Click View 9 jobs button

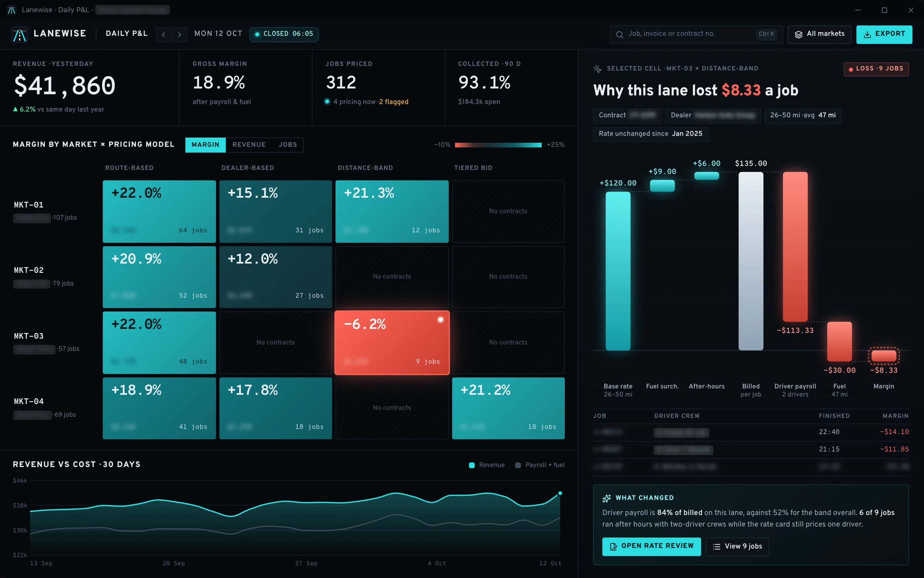tap(737, 546)
